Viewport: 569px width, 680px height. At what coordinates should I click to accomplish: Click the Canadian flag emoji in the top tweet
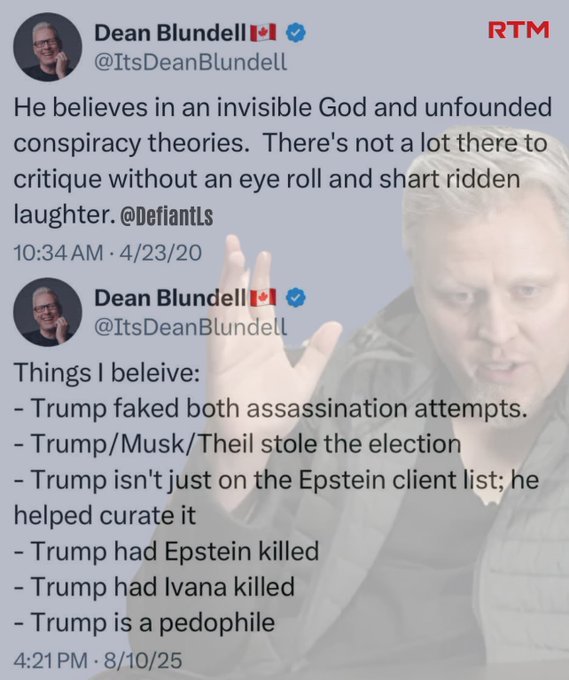click(x=264, y=33)
